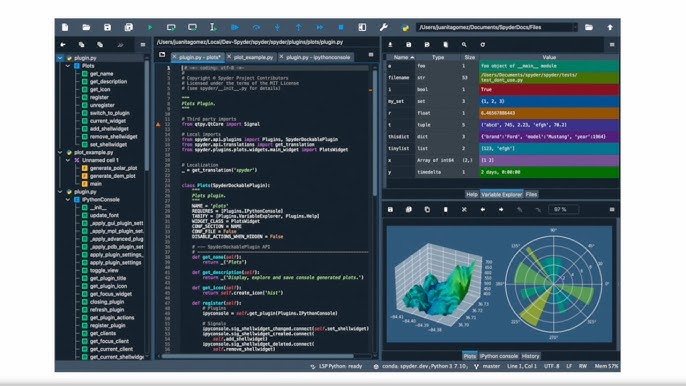This screenshot has height=386, width=686.
Task: Collapse the plot_example.py outline node
Action: click(x=60, y=152)
